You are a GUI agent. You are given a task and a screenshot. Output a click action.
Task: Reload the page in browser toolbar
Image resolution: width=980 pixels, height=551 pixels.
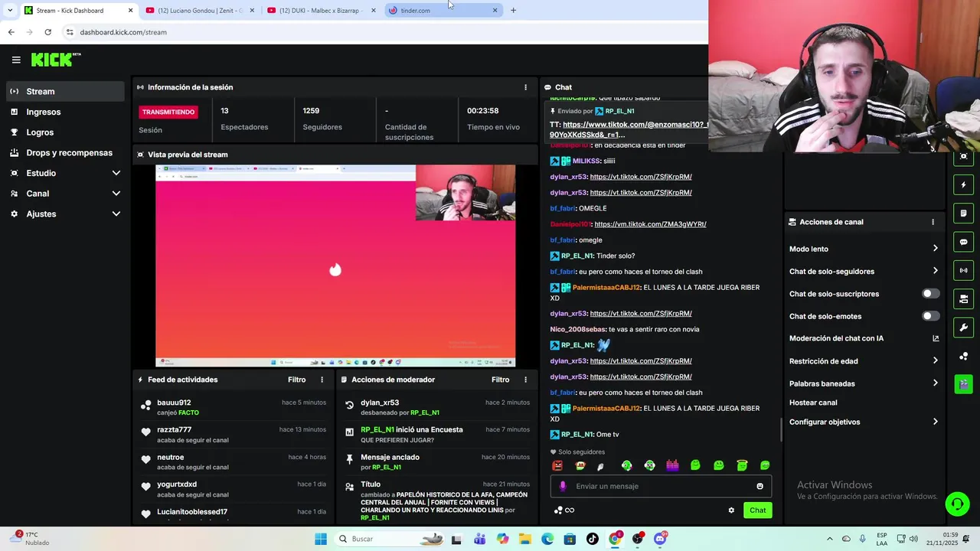(x=47, y=32)
